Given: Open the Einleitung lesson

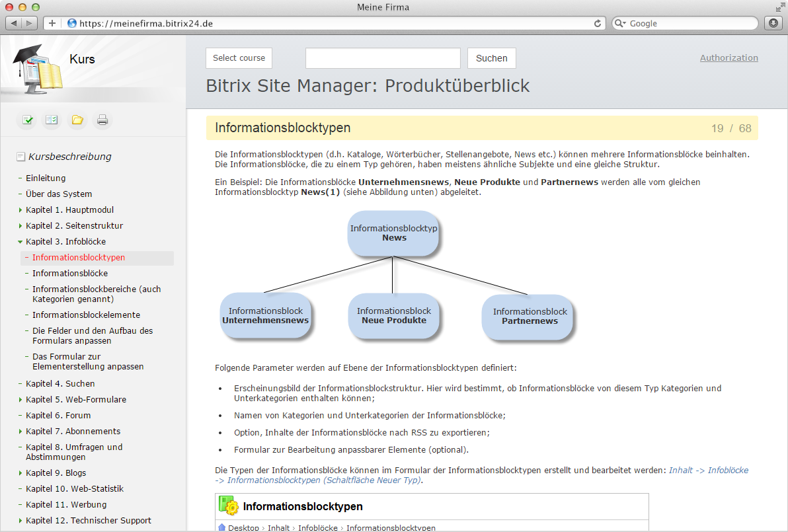Looking at the screenshot, I should [46, 178].
